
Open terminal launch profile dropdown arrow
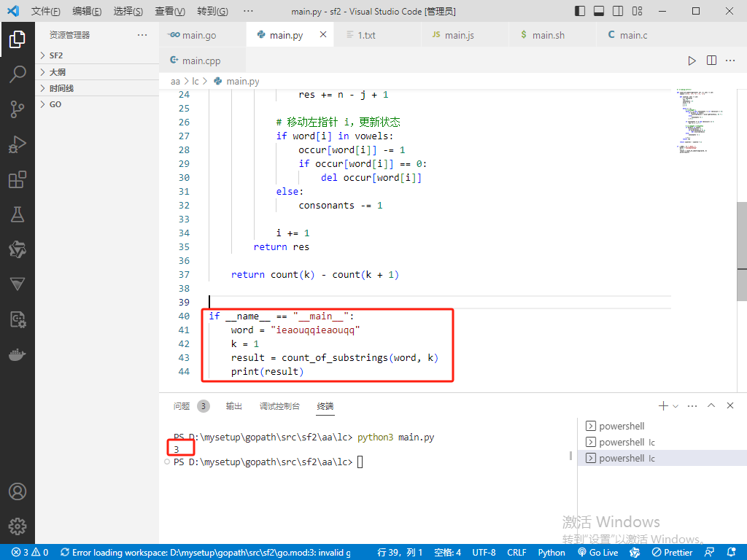pyautogui.click(x=675, y=406)
